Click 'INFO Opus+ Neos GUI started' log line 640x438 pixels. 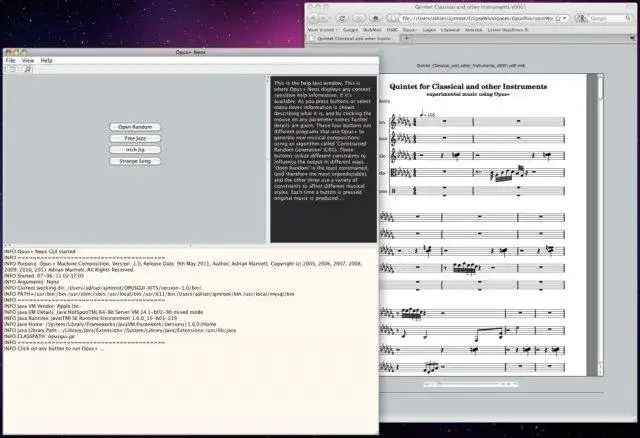(x=40, y=252)
